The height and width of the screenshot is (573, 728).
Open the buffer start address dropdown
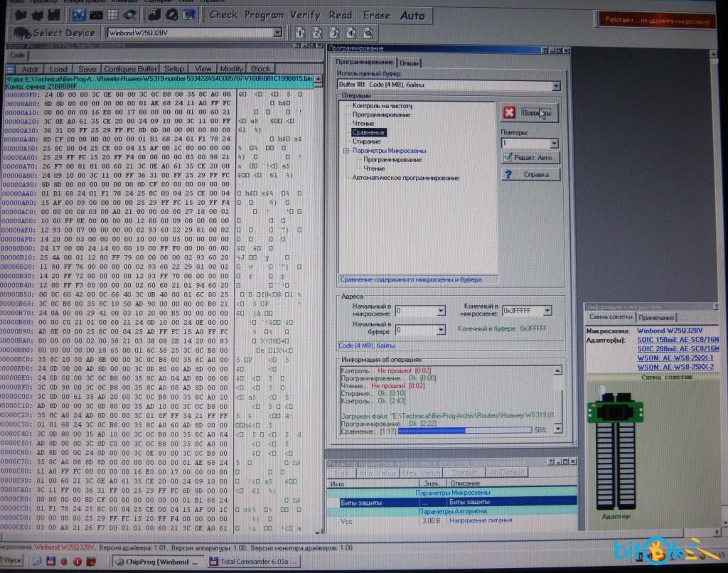441,330
